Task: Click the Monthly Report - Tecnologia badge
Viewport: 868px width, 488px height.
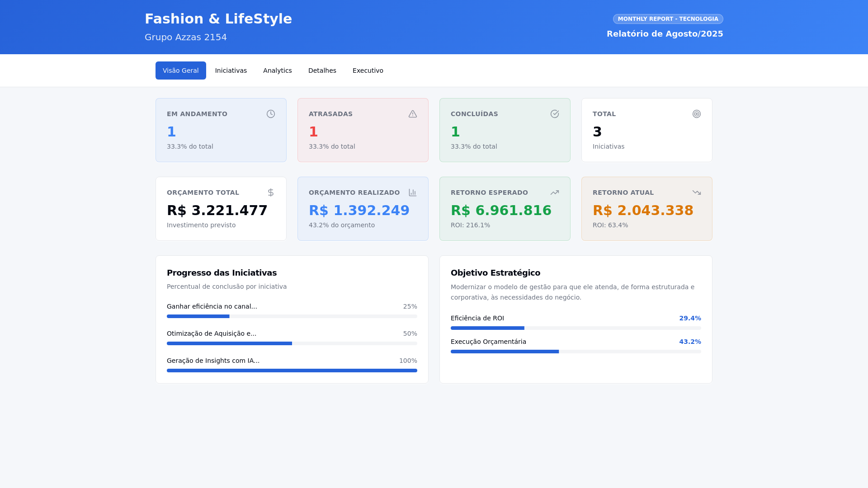Action: (668, 19)
